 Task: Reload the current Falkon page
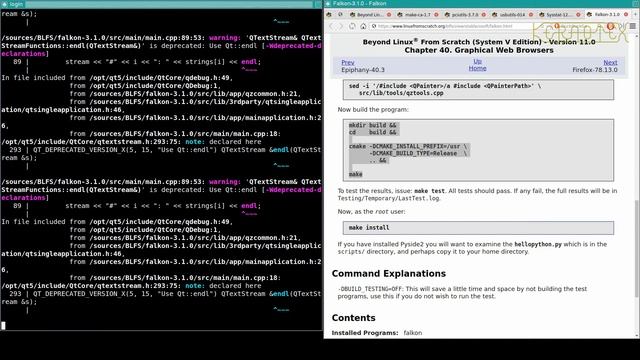click(x=352, y=26)
